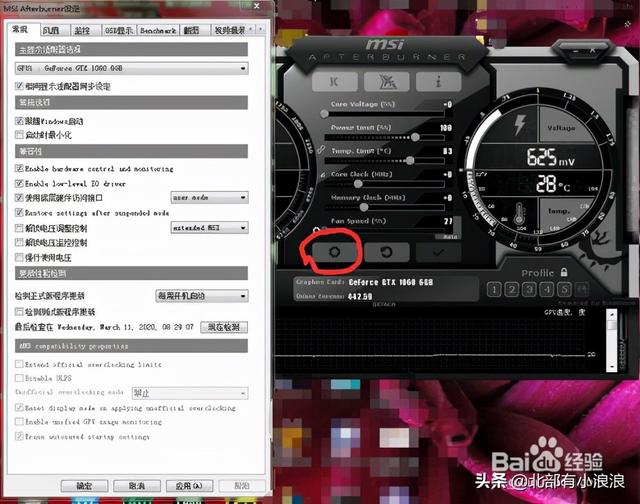Toggle 相同显示适配器同步设定 checkbox

[19, 86]
